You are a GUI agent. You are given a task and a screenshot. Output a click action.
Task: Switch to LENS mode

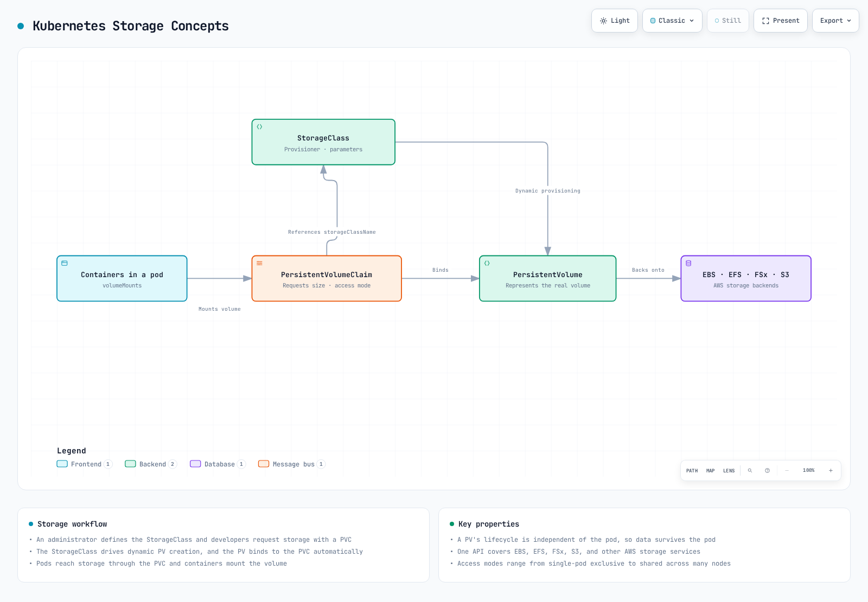(729, 471)
